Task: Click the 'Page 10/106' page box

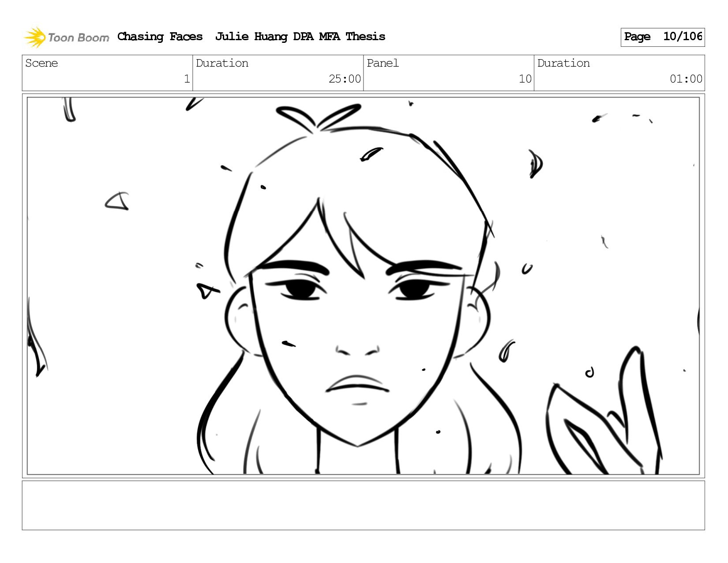Action: click(x=662, y=37)
